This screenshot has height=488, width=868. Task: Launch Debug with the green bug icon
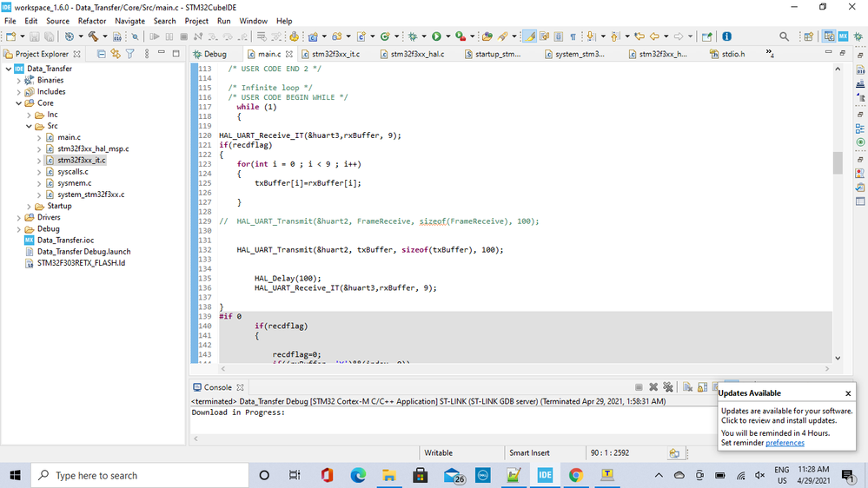(x=413, y=36)
